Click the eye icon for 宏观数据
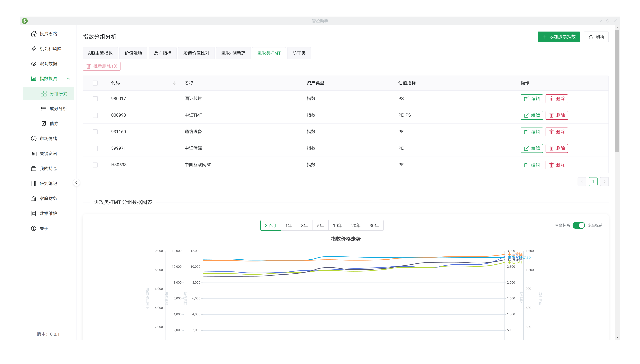 click(x=34, y=64)
